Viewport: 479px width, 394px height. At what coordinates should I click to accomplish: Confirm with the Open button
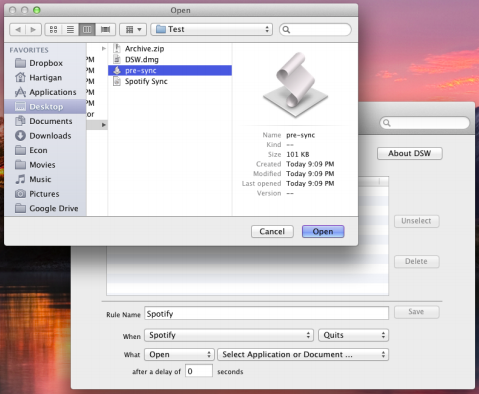click(323, 232)
